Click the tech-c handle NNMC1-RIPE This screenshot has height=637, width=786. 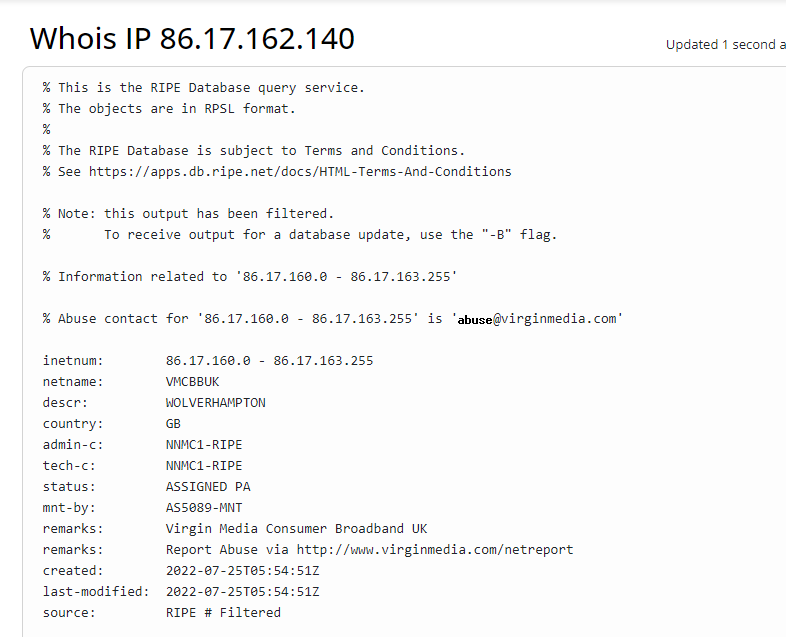coord(204,465)
